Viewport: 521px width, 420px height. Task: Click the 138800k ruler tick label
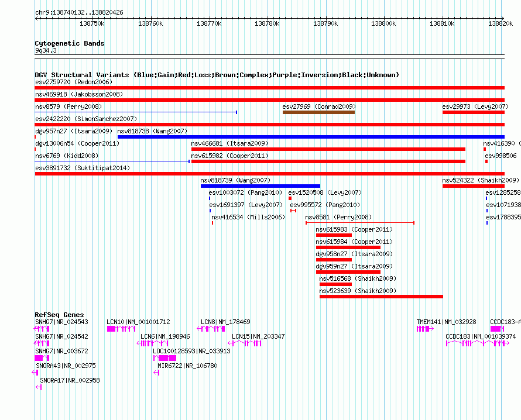pyautogui.click(x=383, y=23)
